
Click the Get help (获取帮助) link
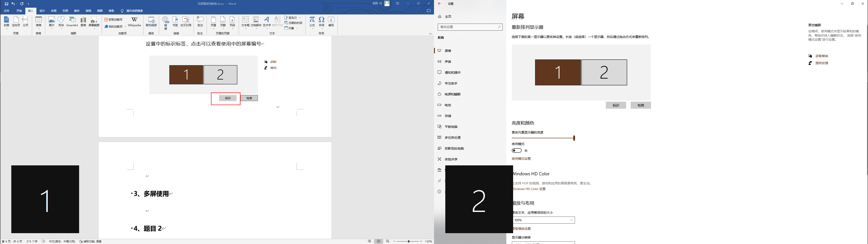point(821,56)
